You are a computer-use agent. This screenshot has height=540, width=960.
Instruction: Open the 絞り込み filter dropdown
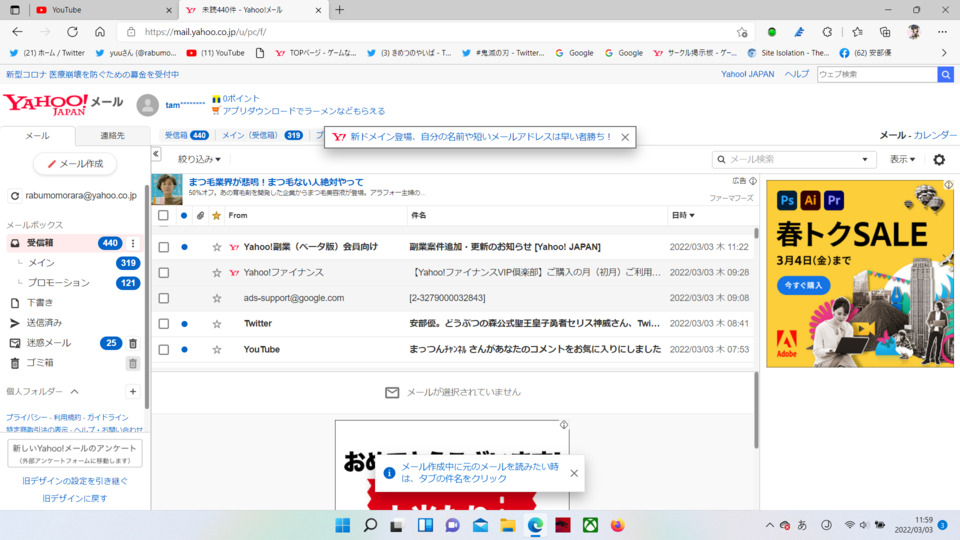click(x=199, y=159)
